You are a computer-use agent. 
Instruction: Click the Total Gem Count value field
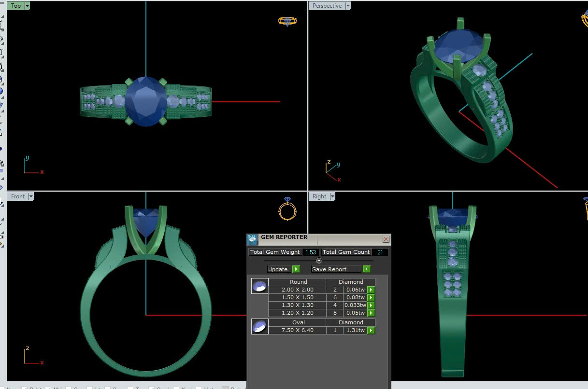pos(380,252)
